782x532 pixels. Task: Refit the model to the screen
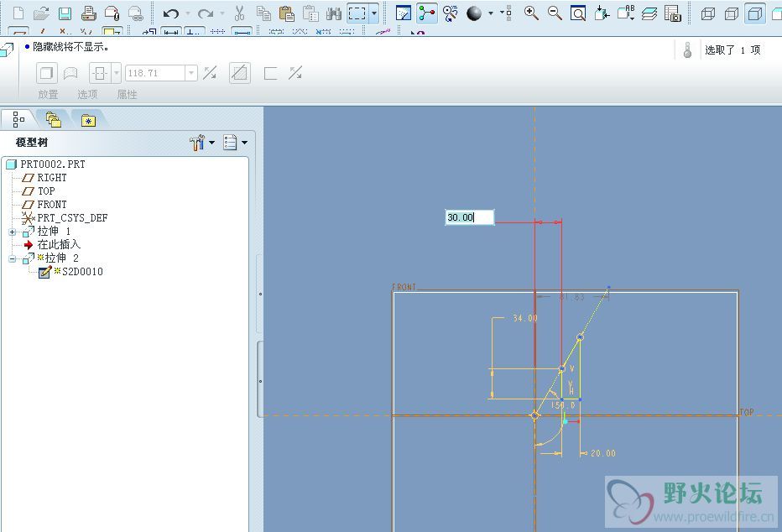coord(578,13)
